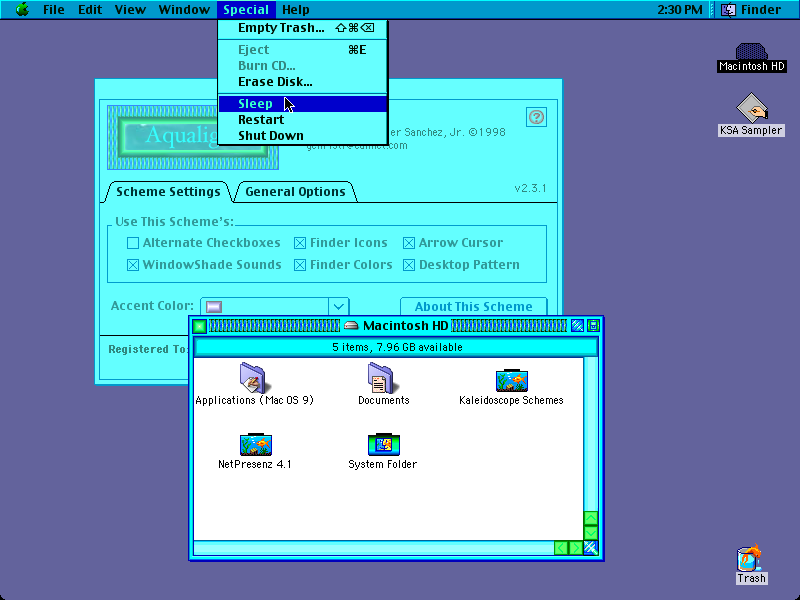Click the Aqualigia help question mark icon
The image size is (800, 600).
point(536,117)
